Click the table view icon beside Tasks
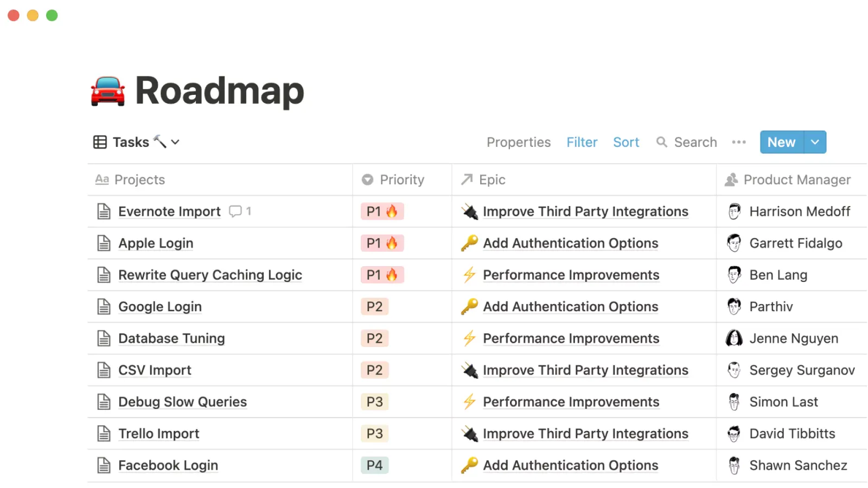Screen dimensions: 868x488 coord(100,142)
